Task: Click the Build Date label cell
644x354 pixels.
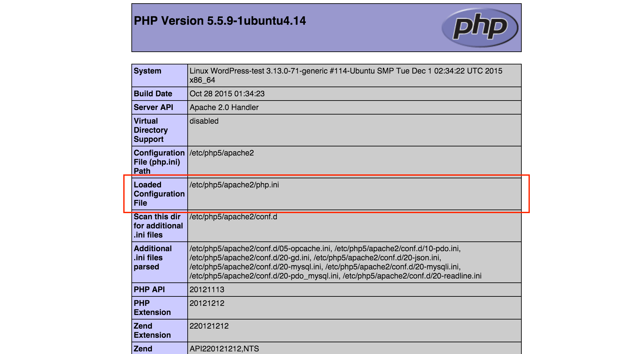Action: (x=153, y=94)
